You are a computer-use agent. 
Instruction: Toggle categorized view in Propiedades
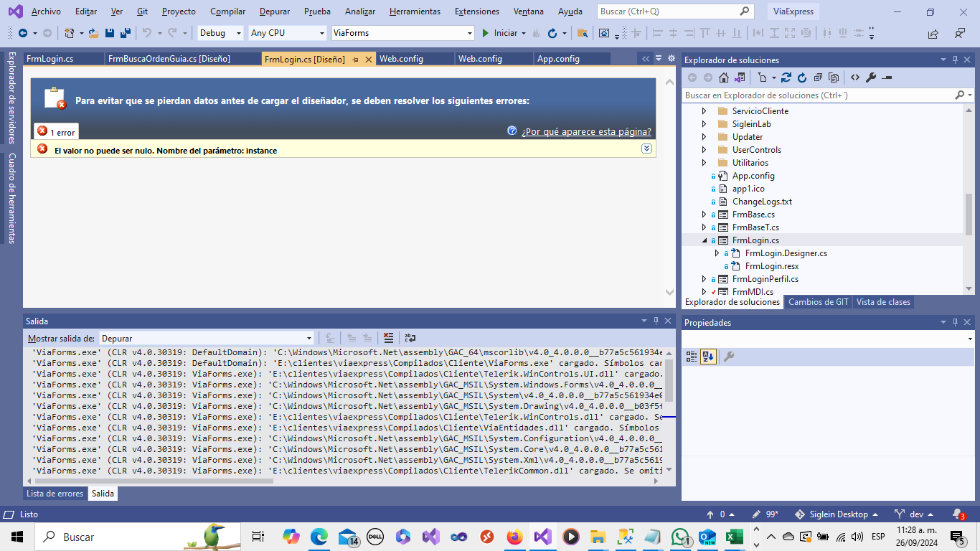[x=692, y=357]
